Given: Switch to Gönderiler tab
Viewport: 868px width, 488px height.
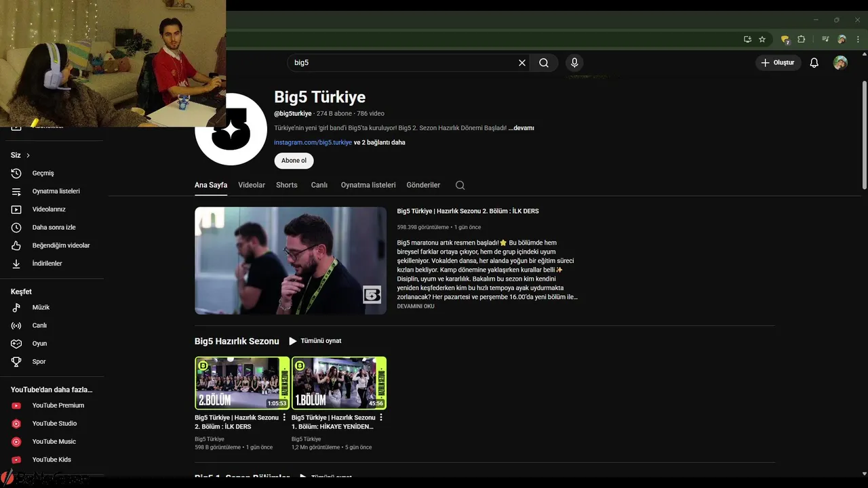Looking at the screenshot, I should [x=423, y=185].
